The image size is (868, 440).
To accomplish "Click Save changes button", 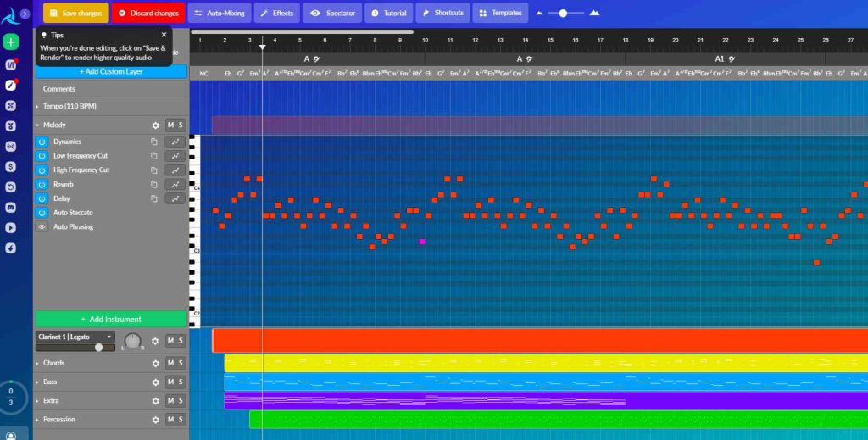I will coord(75,13).
